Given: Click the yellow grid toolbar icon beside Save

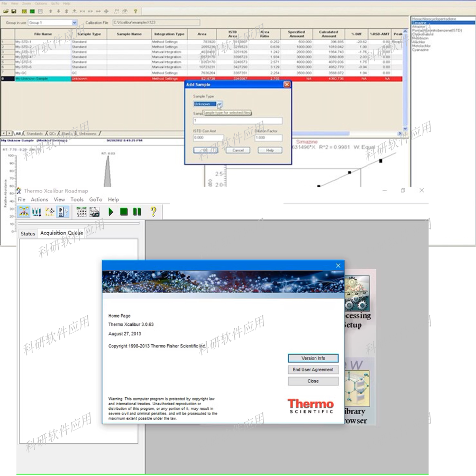Looking at the screenshot, I should pos(24,11).
